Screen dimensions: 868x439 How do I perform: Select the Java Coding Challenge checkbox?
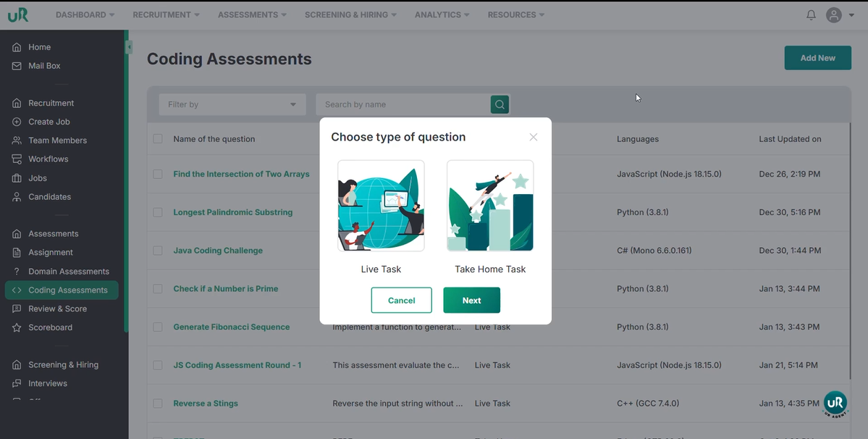point(158,251)
